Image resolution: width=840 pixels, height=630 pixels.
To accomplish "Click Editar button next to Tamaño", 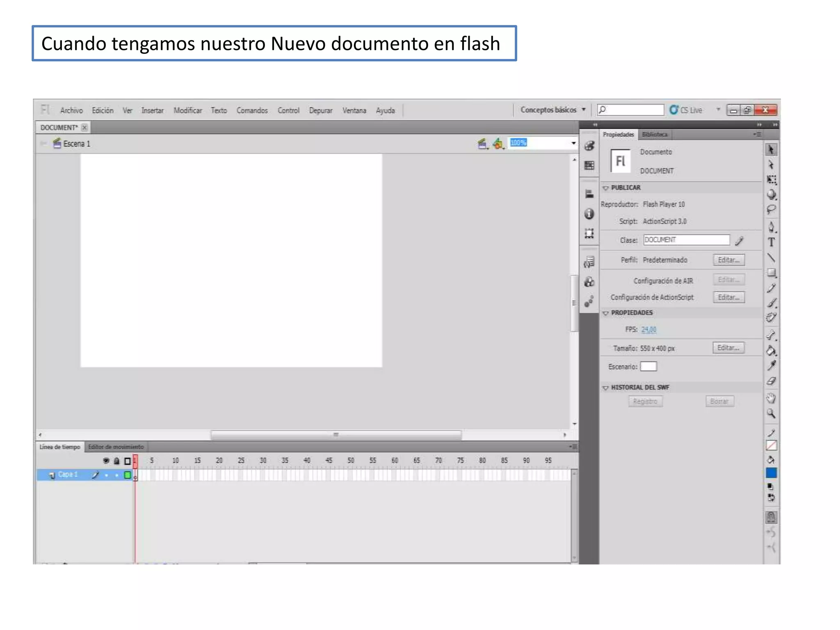I will click(728, 348).
